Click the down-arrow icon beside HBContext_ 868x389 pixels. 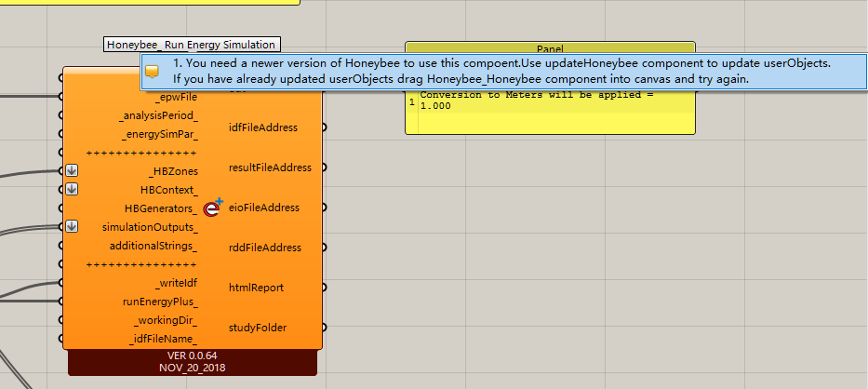pos(72,189)
